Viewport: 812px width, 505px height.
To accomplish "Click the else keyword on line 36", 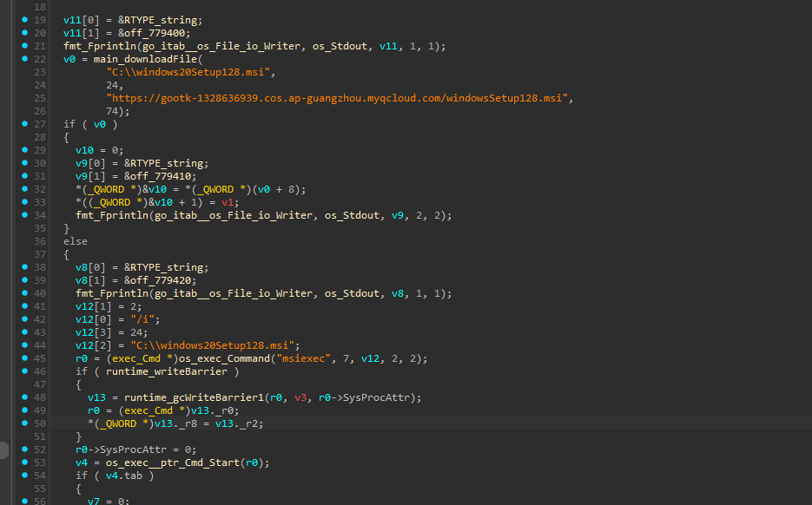I will tap(75, 241).
